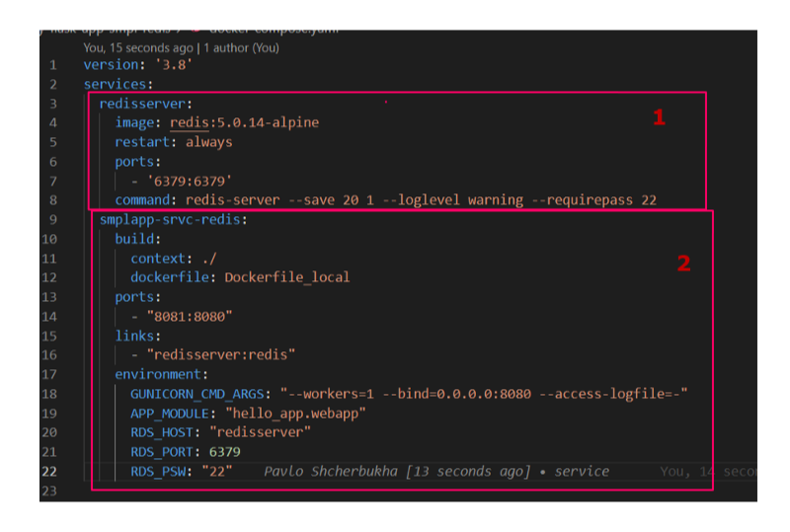Click the 'restart: always' line

pos(173,142)
